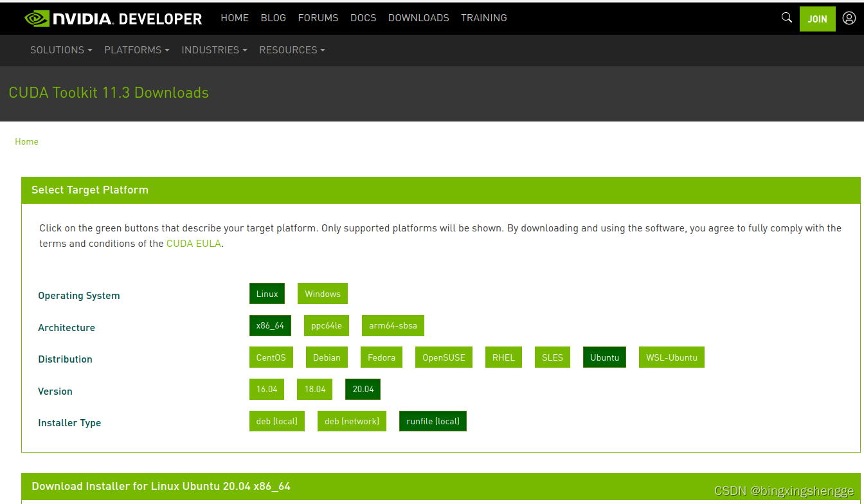This screenshot has height=504, width=864.
Task: Choose Fedora distribution
Action: [381, 357]
